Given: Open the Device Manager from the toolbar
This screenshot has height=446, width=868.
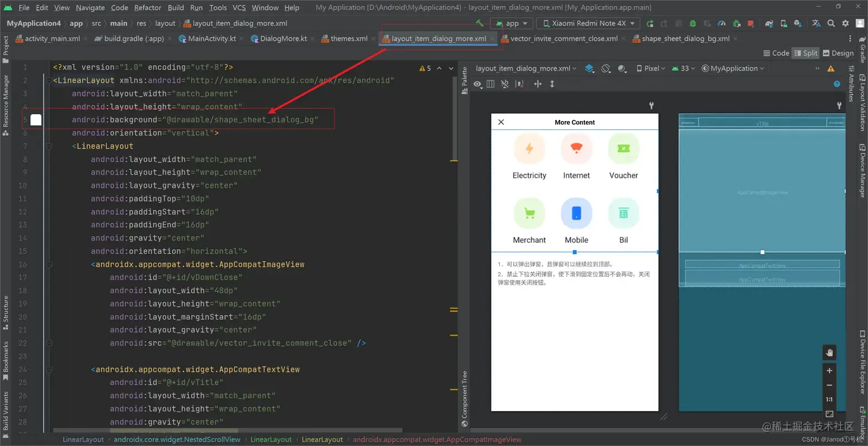Looking at the screenshot, I should point(784,24).
